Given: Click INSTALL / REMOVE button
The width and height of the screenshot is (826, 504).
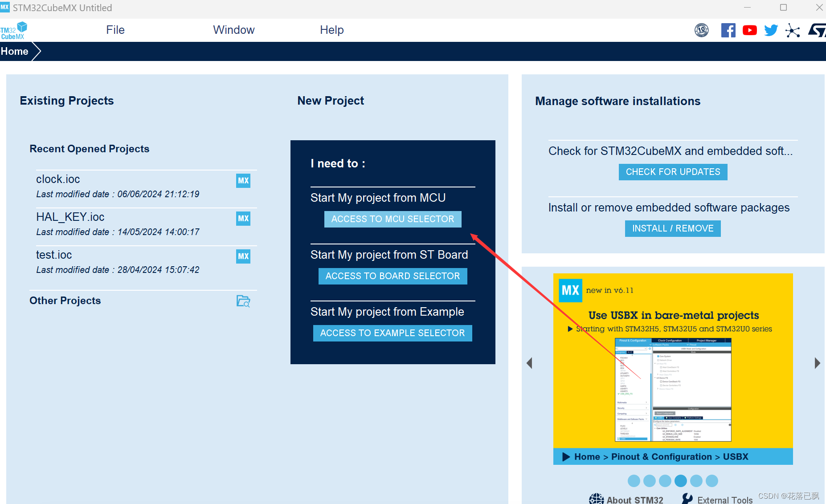Looking at the screenshot, I should 673,228.
